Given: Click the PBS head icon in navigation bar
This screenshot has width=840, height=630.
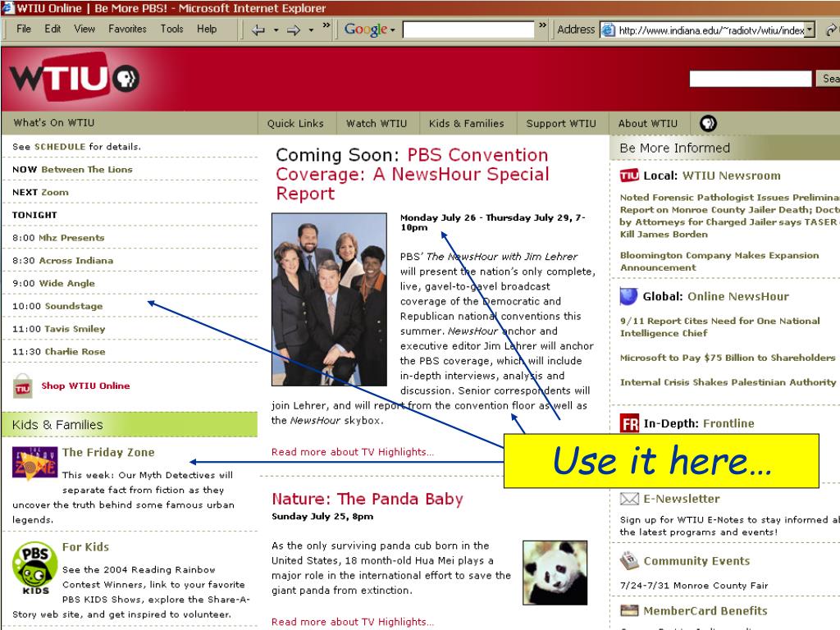Looking at the screenshot, I should pos(708,123).
